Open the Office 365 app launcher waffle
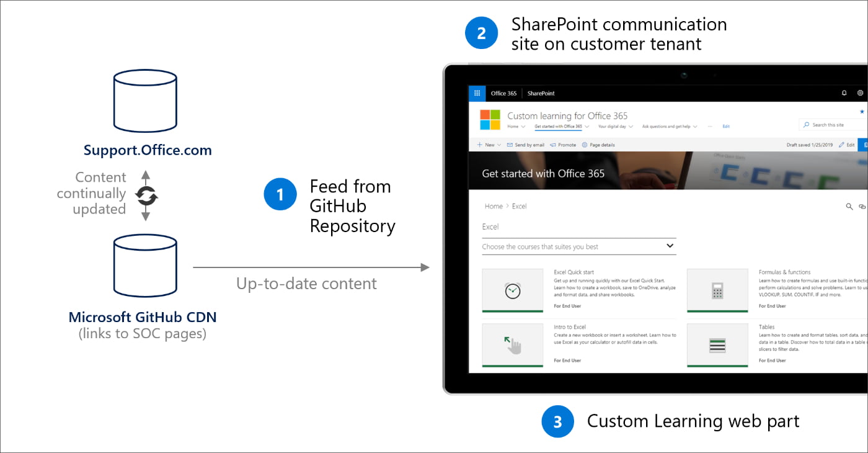Screen dimensions: 868x453 tap(477, 93)
